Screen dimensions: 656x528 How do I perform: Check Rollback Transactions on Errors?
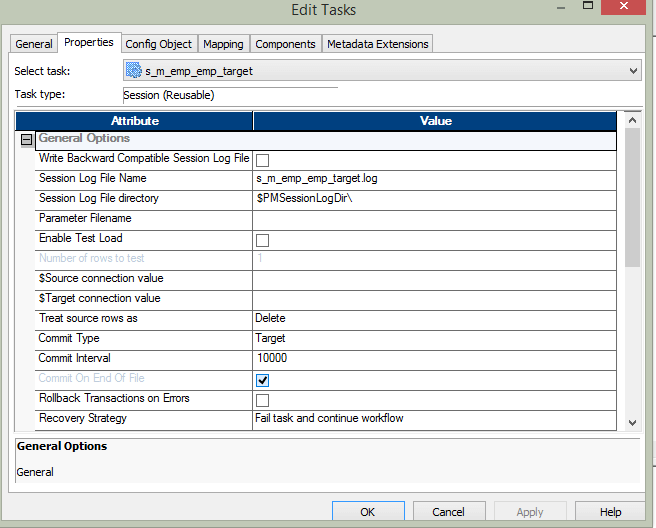point(263,400)
